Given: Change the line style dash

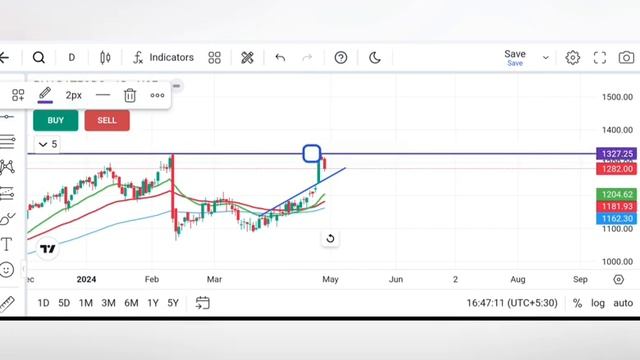Looking at the screenshot, I should [103, 95].
